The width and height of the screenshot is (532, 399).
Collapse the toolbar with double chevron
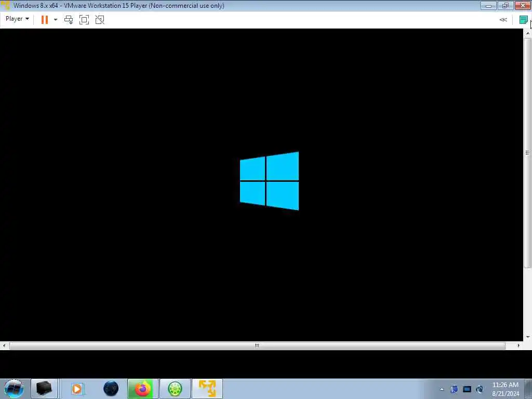tap(503, 20)
